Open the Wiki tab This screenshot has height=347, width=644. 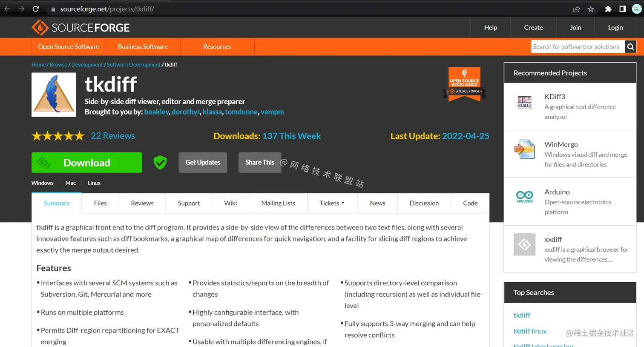[230, 204]
